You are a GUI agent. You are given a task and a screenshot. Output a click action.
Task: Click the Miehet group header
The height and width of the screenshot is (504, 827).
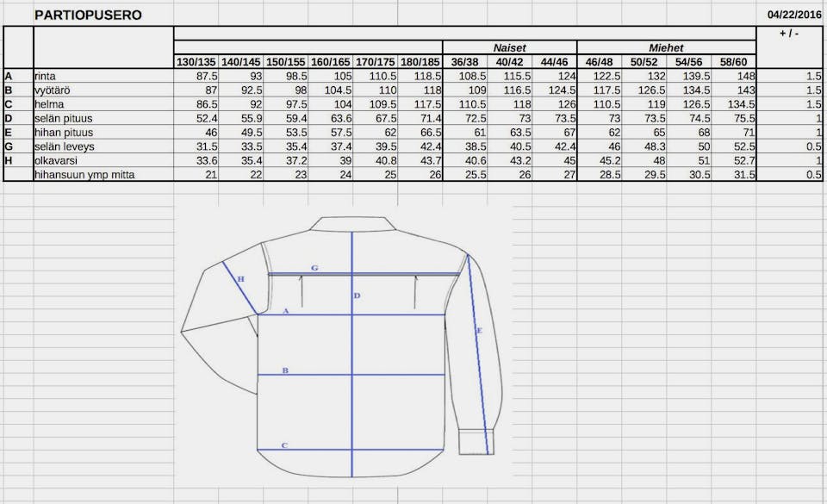click(665, 48)
